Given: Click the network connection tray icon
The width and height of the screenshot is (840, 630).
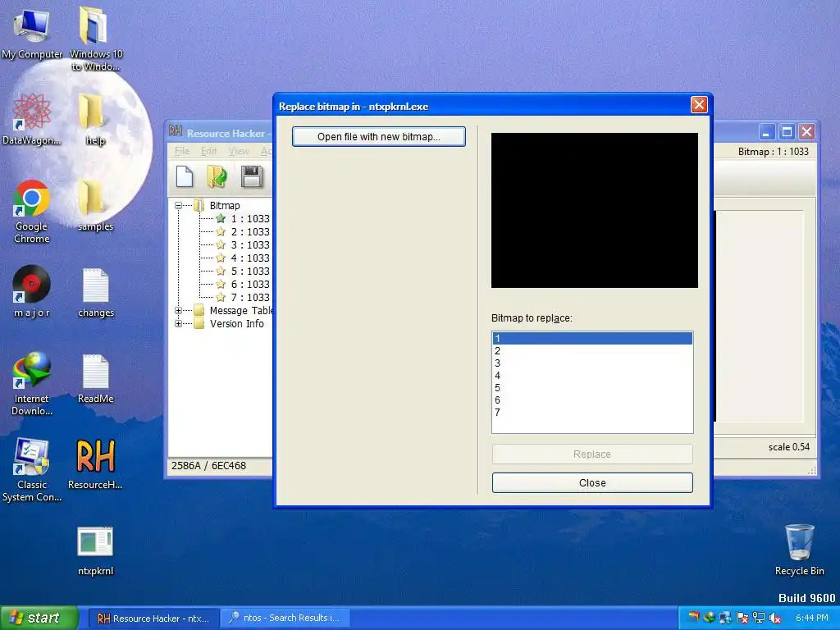Looking at the screenshot, I should point(758,618).
